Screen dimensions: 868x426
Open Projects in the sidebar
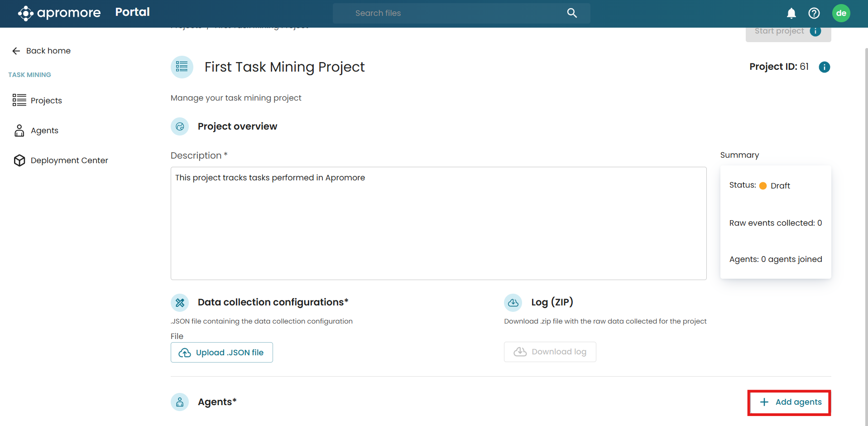click(x=46, y=100)
